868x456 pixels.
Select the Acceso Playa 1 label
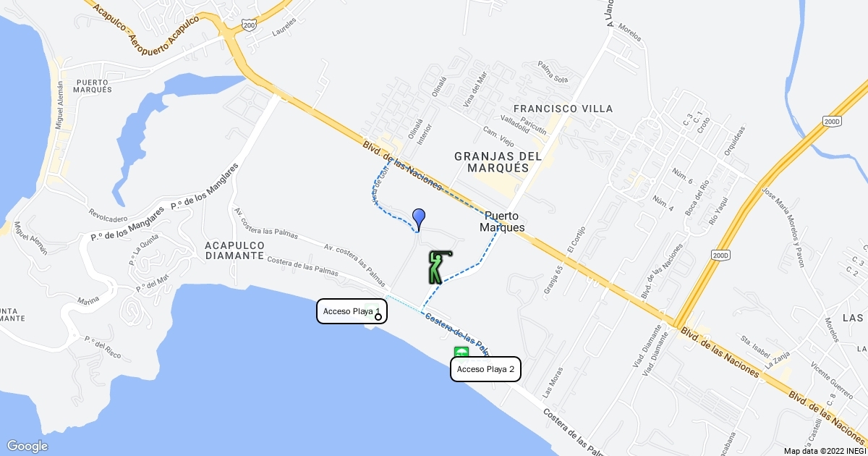click(x=352, y=311)
